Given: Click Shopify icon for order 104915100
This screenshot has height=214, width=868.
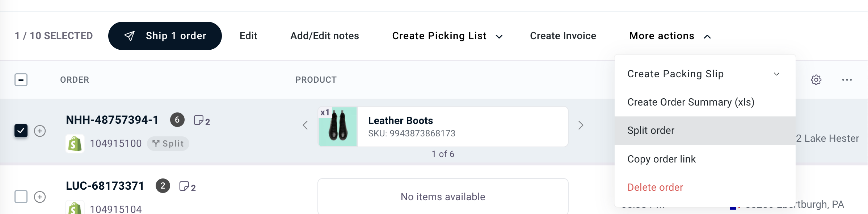Looking at the screenshot, I should (75, 144).
